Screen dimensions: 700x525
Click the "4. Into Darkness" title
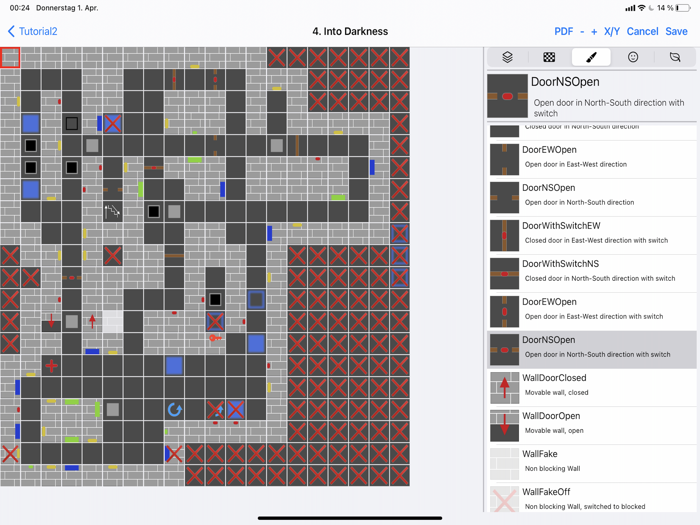(x=350, y=31)
